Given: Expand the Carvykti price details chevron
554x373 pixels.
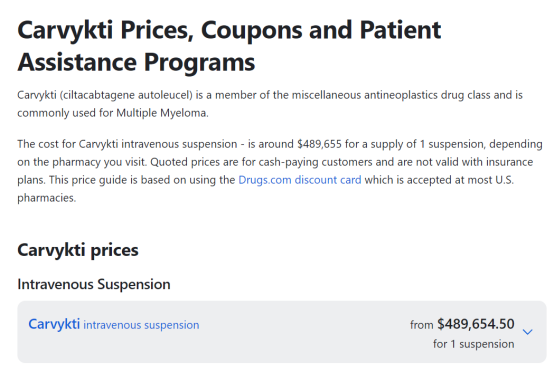Looking at the screenshot, I should coord(527,332).
